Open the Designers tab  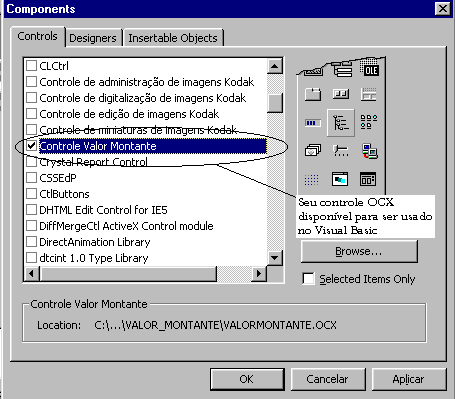click(93, 38)
